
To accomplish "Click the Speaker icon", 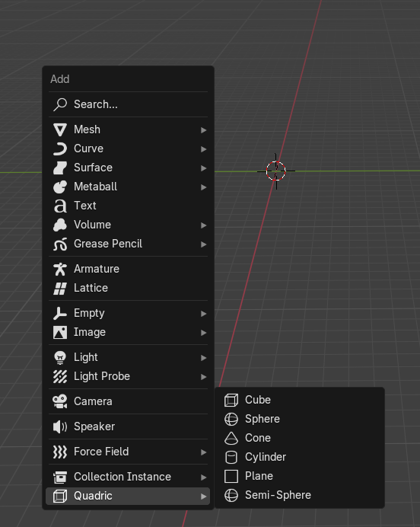I will tap(60, 426).
